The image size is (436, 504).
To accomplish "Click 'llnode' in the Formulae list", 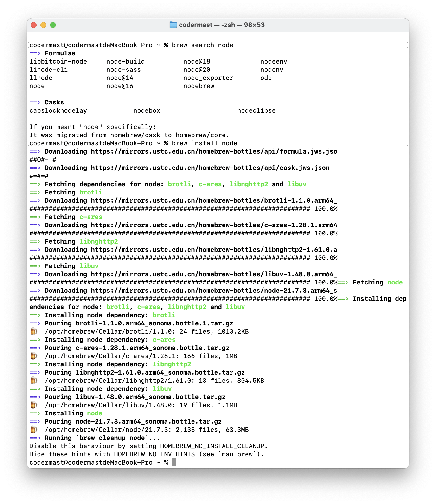I will 41,78.
